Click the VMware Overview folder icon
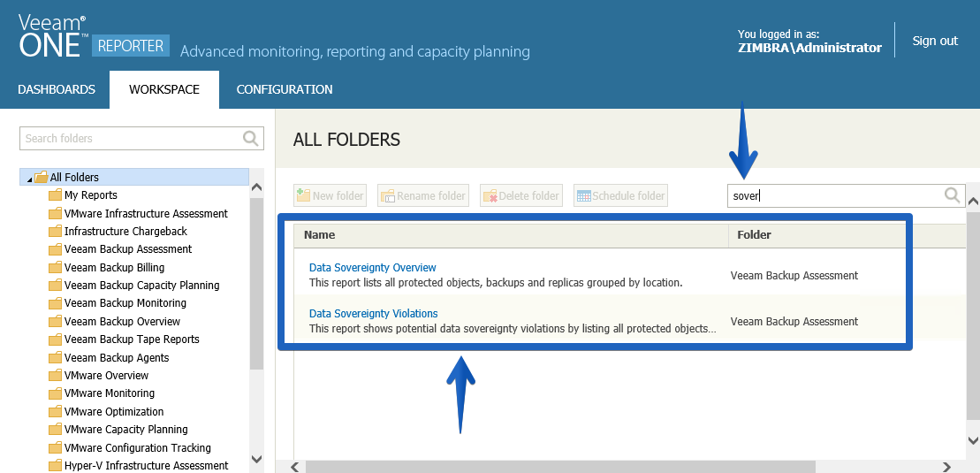The image size is (980, 473). [55, 376]
